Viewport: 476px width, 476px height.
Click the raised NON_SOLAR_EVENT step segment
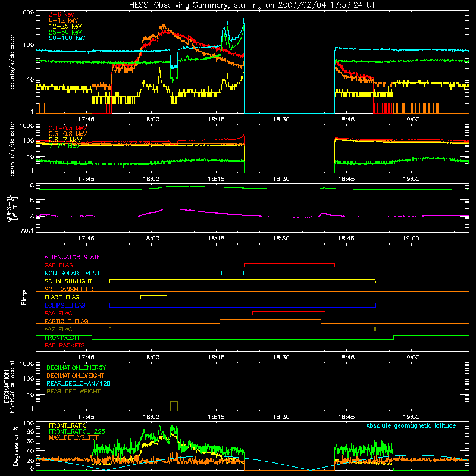[x=233, y=271]
